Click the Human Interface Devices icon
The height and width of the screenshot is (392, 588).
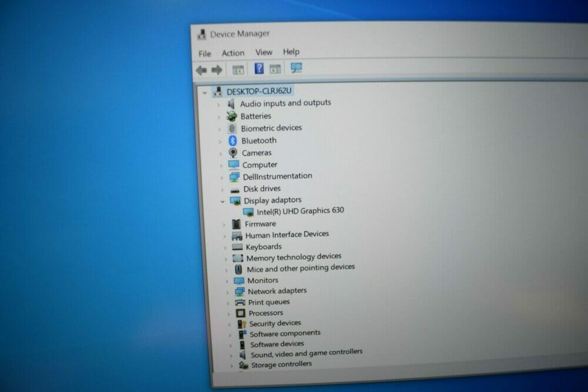click(x=236, y=236)
